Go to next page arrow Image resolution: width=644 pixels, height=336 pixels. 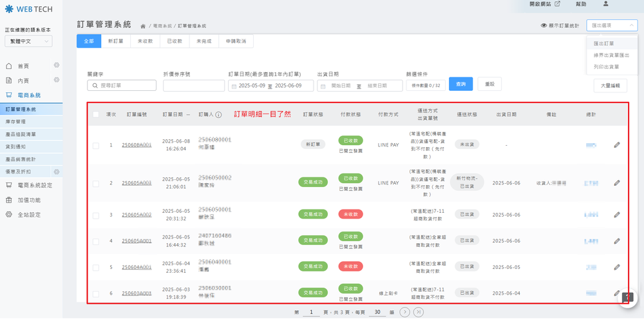pos(404,312)
